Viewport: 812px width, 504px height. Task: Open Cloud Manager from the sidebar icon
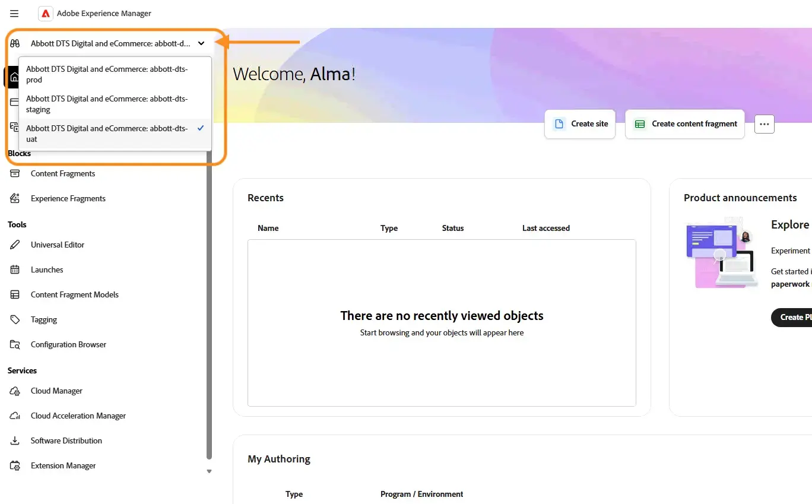[15, 391]
